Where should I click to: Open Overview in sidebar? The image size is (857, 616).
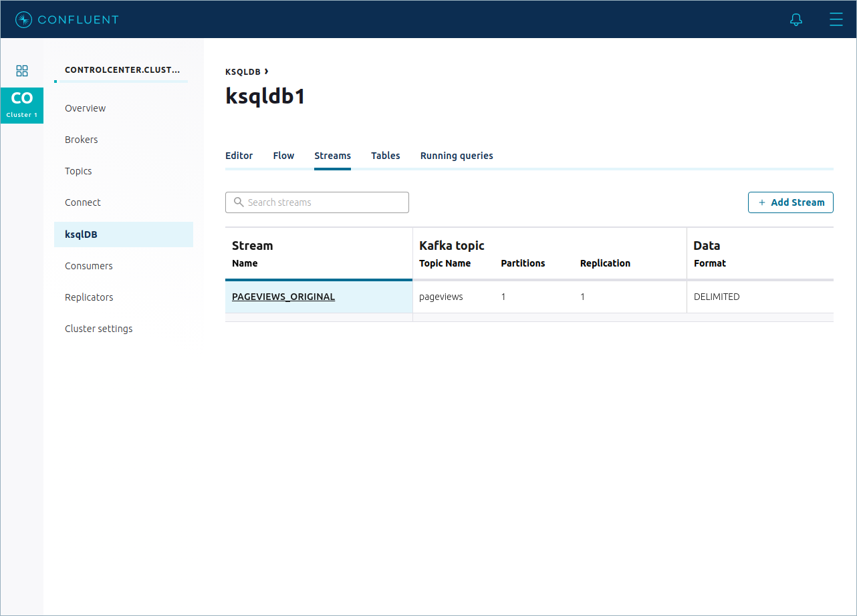[x=85, y=108]
